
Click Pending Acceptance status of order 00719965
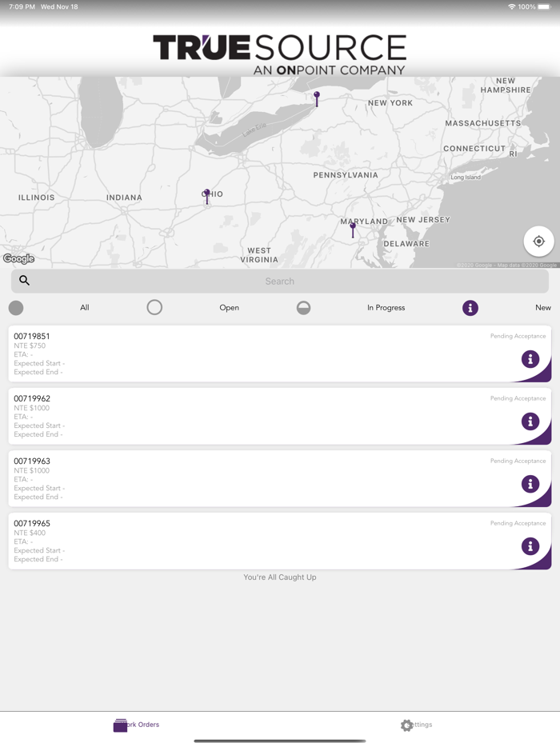click(518, 524)
